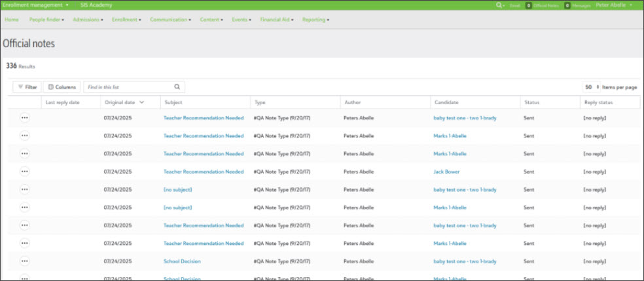Open the first Teacher Recommendation Needed note
The image size is (644, 281).
203,118
